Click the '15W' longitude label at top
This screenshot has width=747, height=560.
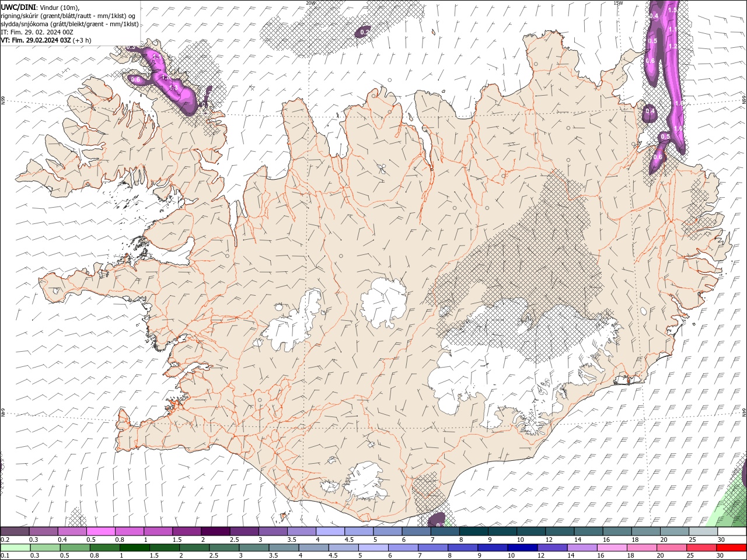click(x=618, y=2)
